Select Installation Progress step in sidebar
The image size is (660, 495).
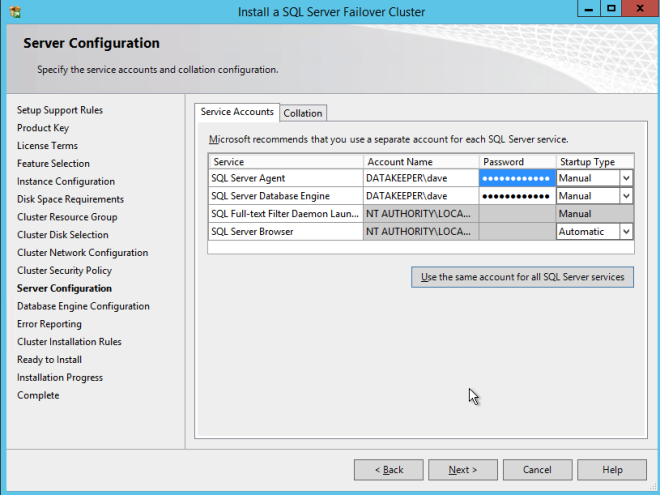[x=60, y=378]
